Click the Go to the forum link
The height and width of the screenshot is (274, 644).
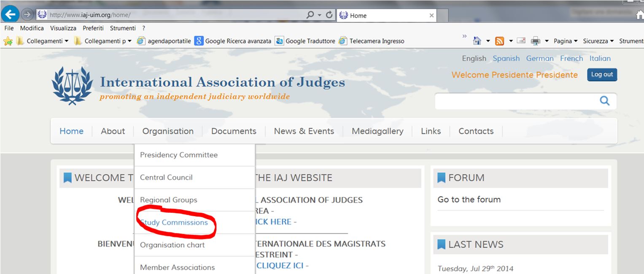tap(469, 200)
